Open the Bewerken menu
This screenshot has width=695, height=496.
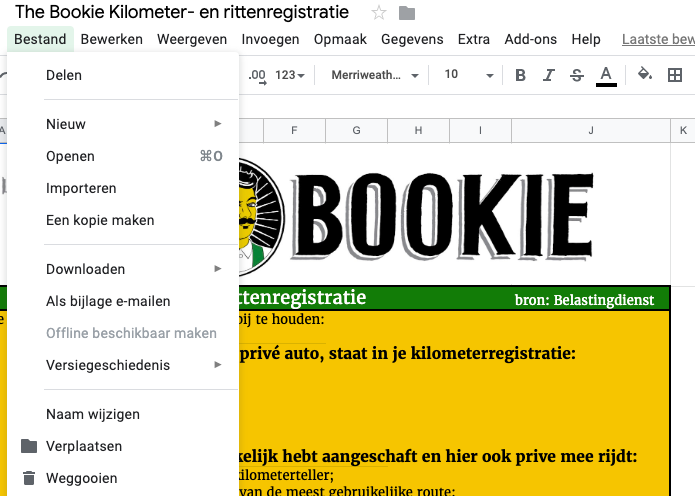point(112,39)
